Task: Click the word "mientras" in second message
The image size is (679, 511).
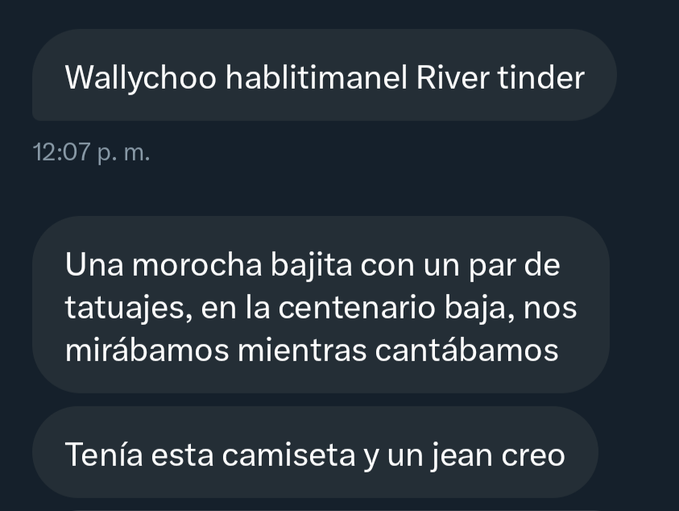Action: coord(302,351)
